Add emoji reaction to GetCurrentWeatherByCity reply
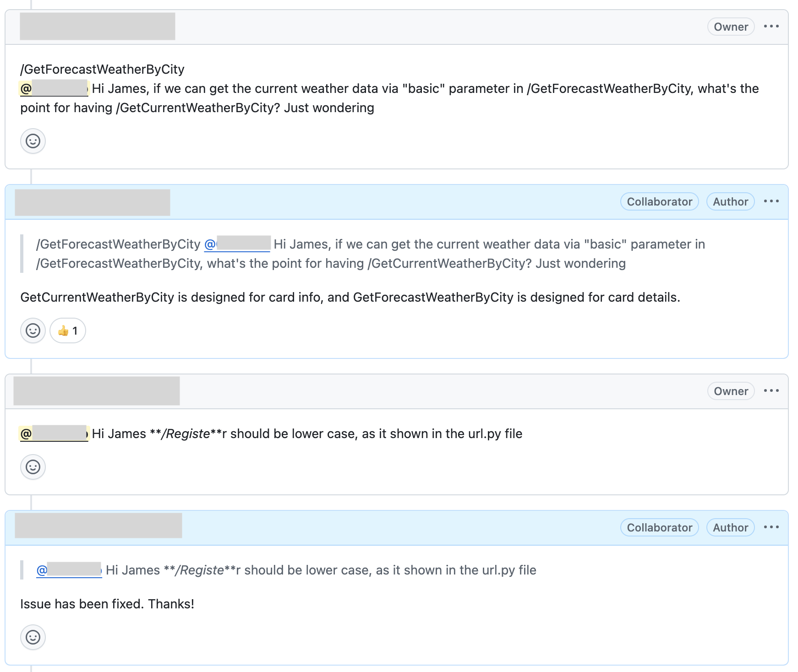Image resolution: width=798 pixels, height=672 pixels. point(33,331)
